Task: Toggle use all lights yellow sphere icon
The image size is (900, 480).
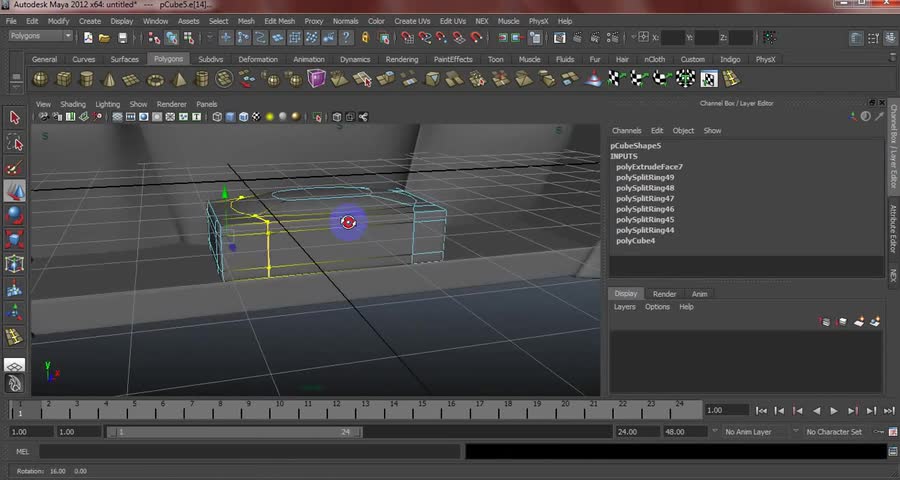Action: (270, 117)
